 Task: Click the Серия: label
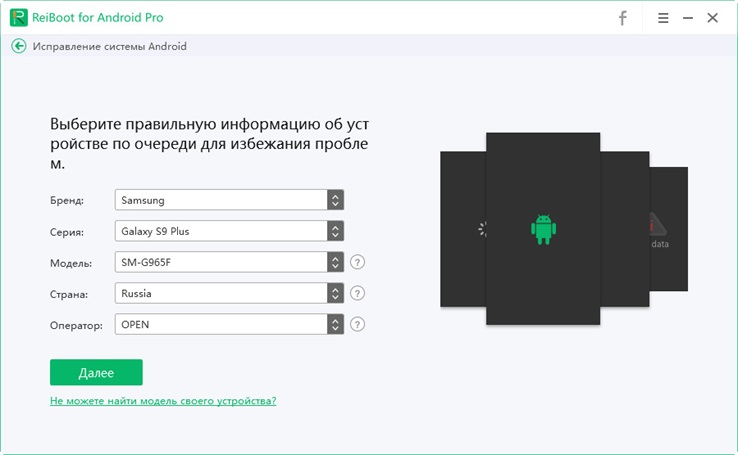coord(67,232)
